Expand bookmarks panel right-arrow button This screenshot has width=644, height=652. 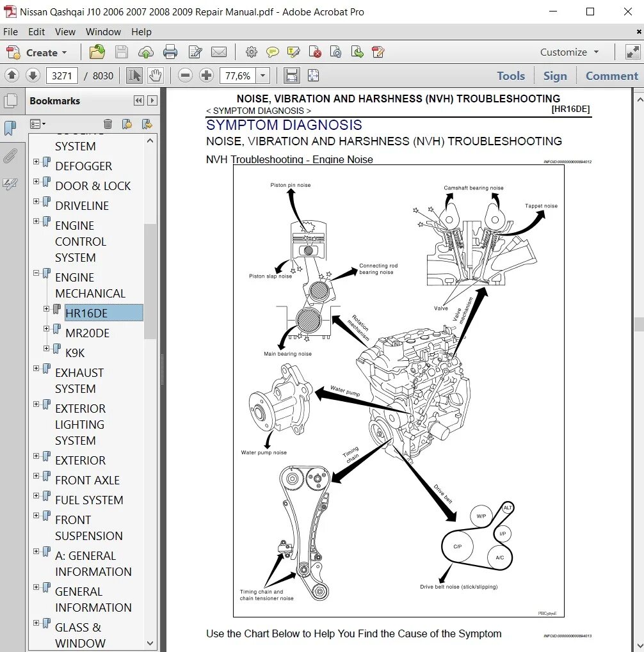(152, 100)
